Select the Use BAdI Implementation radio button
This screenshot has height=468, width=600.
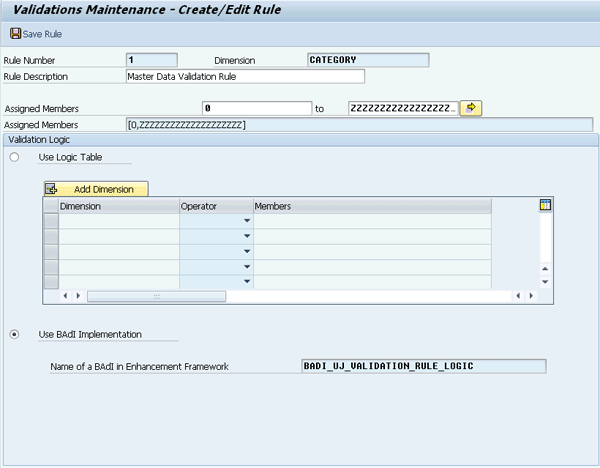pos(14,334)
